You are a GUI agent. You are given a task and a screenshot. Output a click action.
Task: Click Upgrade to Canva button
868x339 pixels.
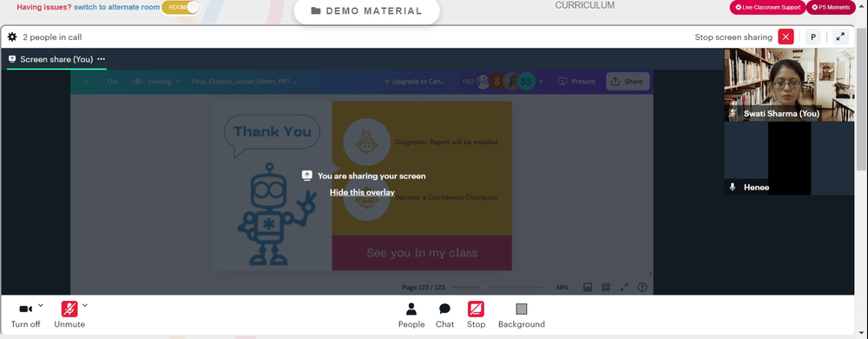(x=414, y=82)
